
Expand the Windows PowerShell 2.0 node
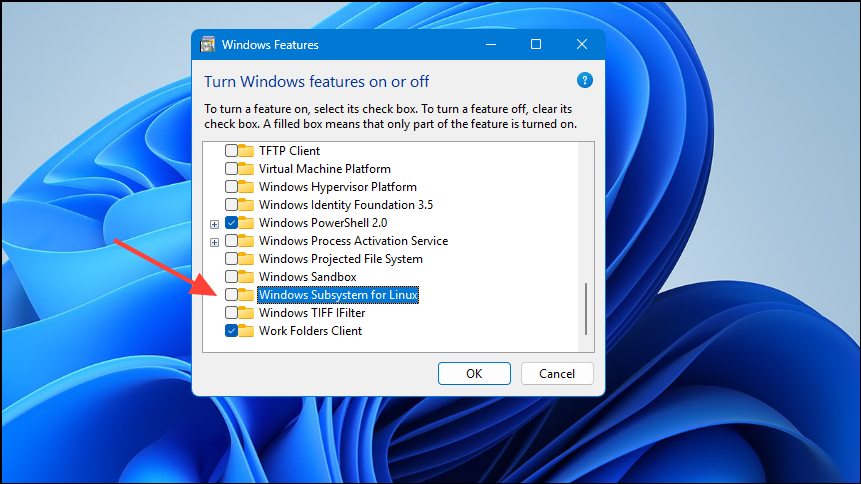tap(215, 224)
